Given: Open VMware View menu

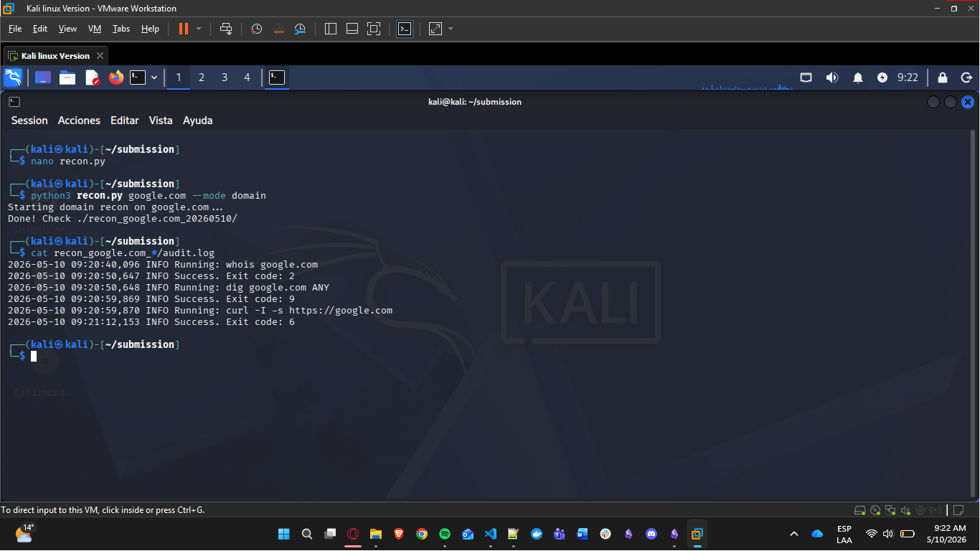Looking at the screenshot, I should [67, 29].
